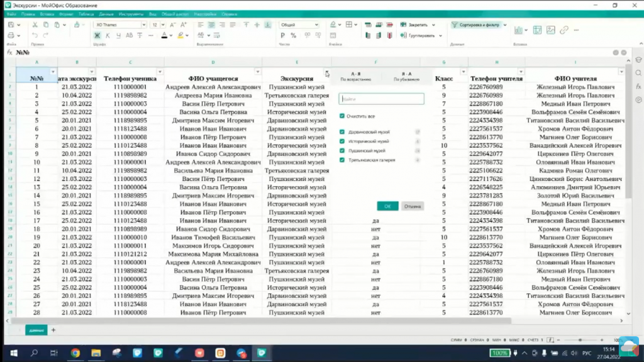Toggle text wrap in cell

coord(216,35)
